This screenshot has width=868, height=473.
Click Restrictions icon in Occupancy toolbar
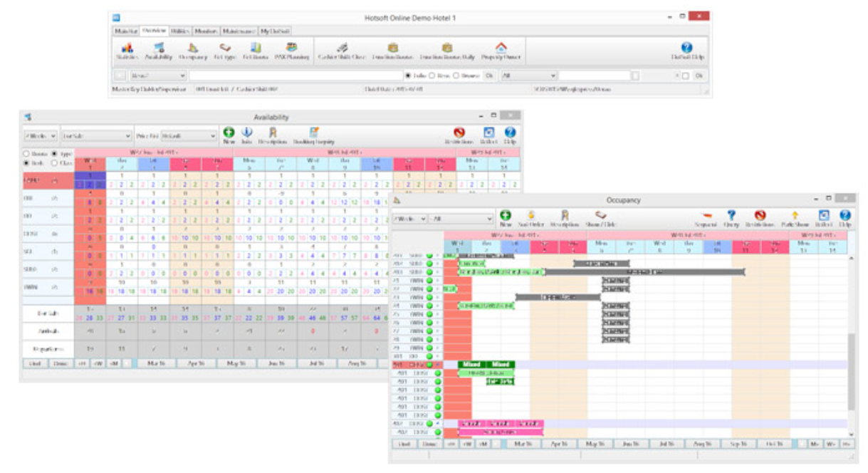759,218
